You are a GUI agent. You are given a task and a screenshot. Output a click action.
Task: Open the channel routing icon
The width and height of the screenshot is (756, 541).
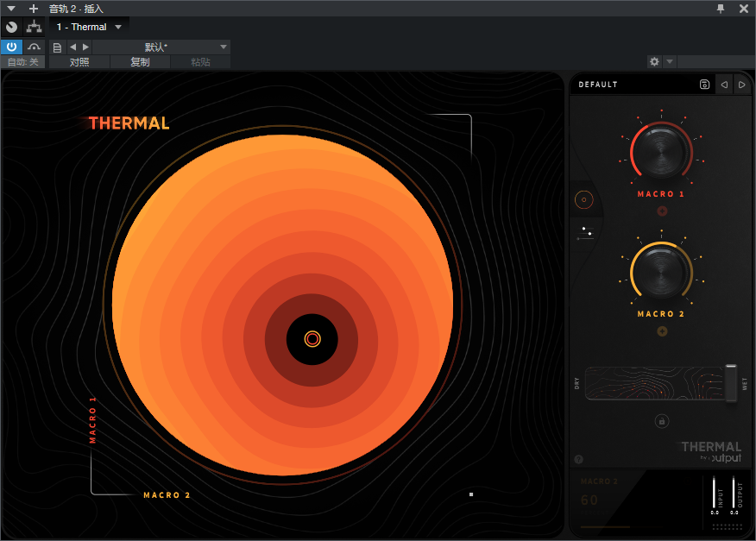coord(34,27)
